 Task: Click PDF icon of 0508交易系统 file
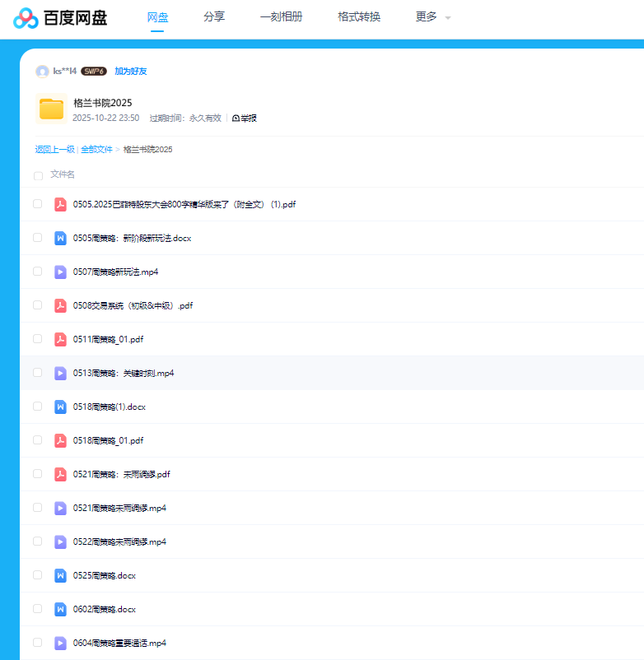(x=60, y=305)
